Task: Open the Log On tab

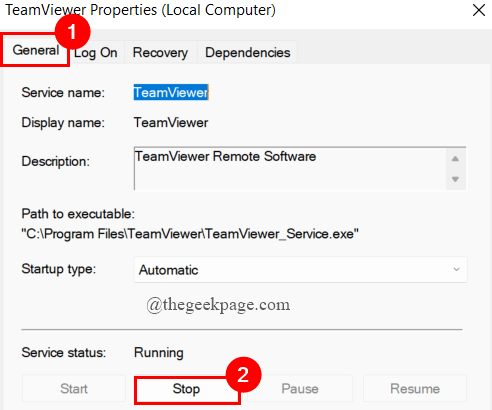Action: point(96,52)
